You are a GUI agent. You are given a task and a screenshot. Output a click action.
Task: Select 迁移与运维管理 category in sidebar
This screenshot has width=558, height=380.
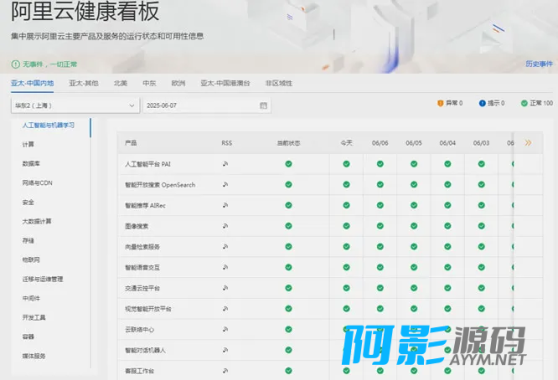tap(43, 279)
